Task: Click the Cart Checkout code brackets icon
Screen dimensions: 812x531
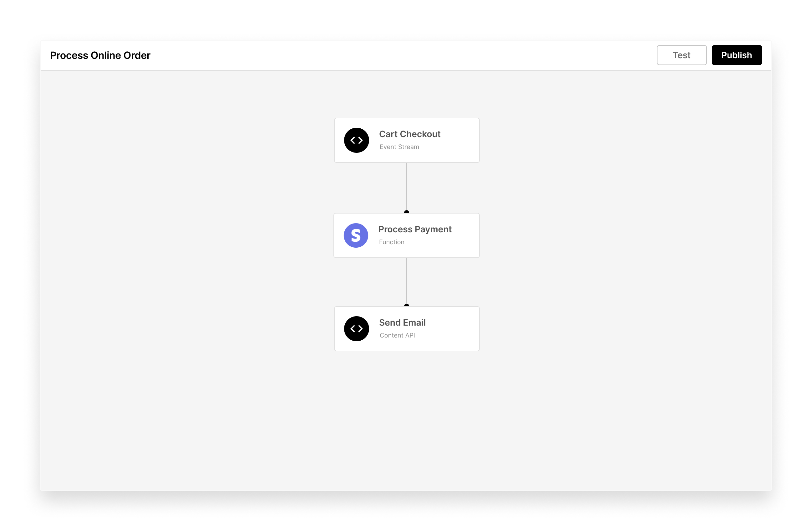Action: 356,140
